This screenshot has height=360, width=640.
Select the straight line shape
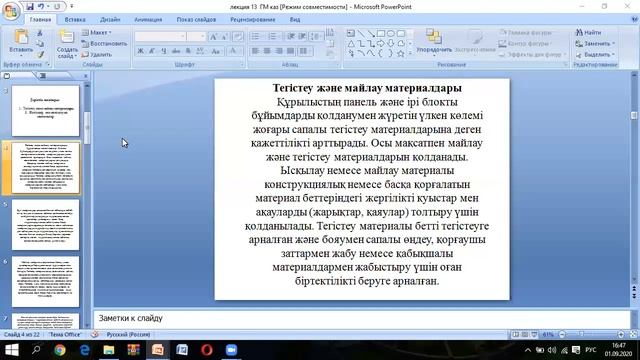click(x=361, y=33)
